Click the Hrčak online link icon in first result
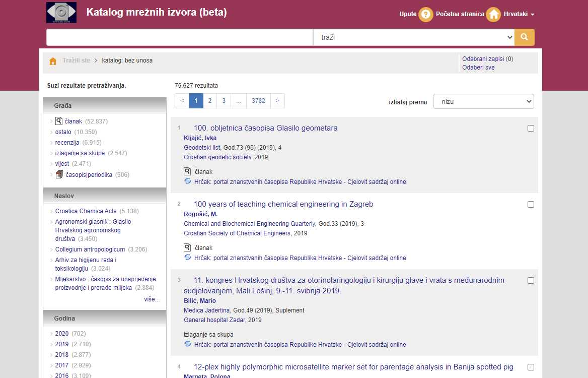Image resolution: width=588 pixels, height=378 pixels. 188,181
